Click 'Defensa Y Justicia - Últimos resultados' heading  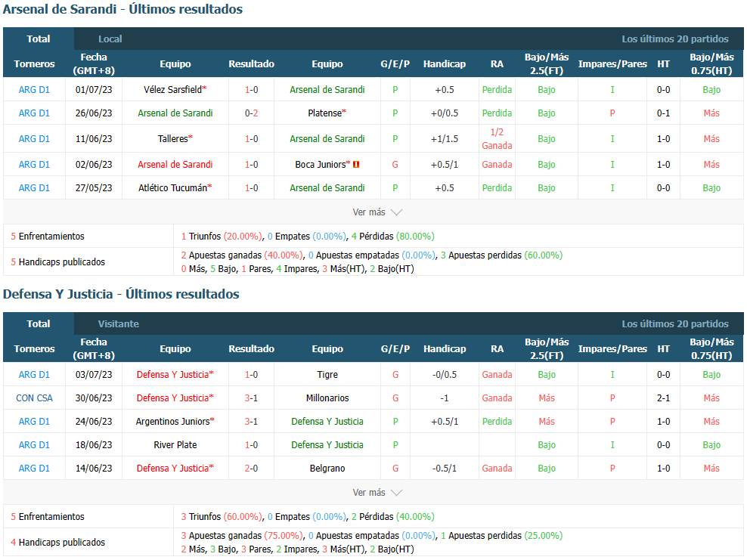click(121, 294)
